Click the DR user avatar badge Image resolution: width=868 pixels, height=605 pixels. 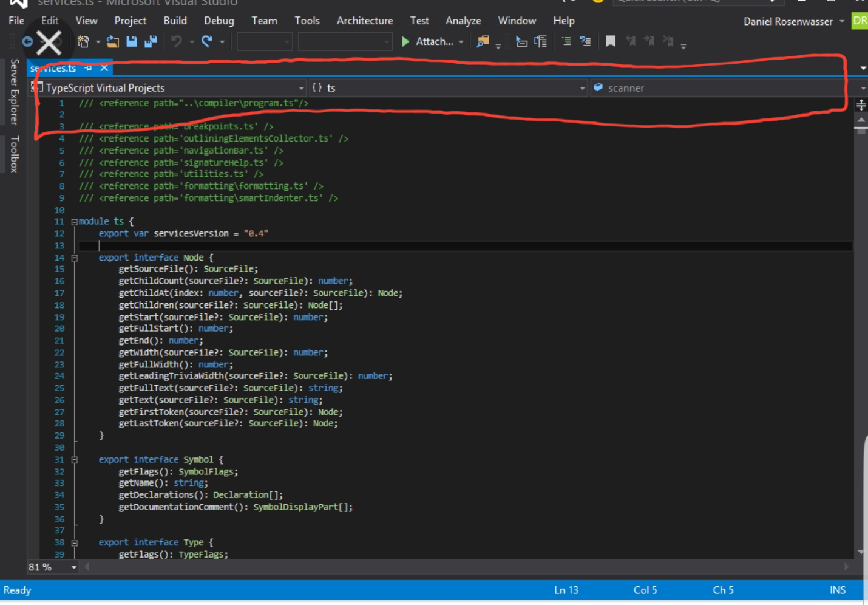860,21
